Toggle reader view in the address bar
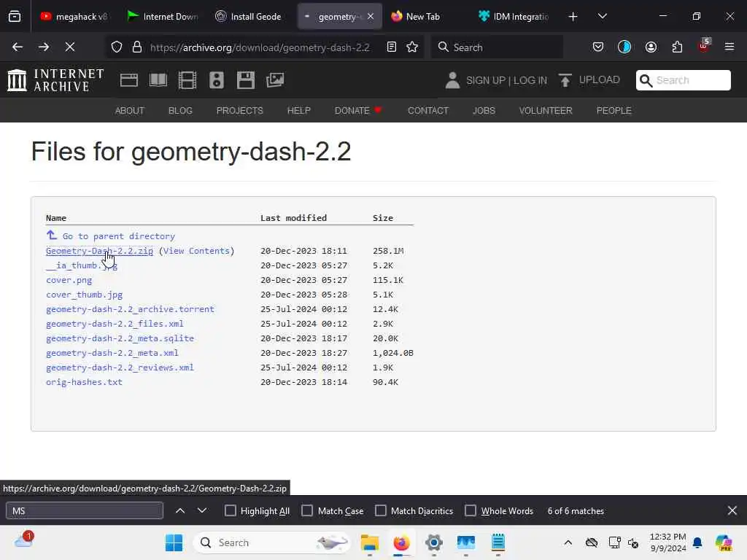This screenshot has height=560, width=747. pyautogui.click(x=392, y=47)
